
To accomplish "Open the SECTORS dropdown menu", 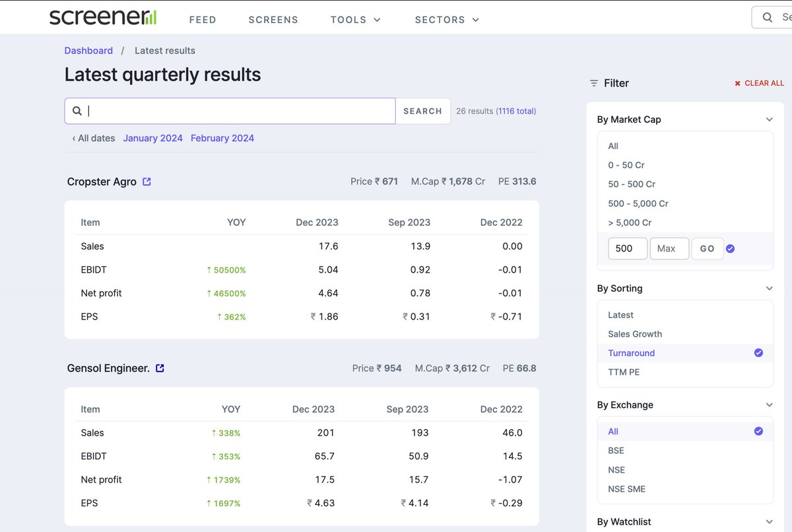I will pos(447,20).
